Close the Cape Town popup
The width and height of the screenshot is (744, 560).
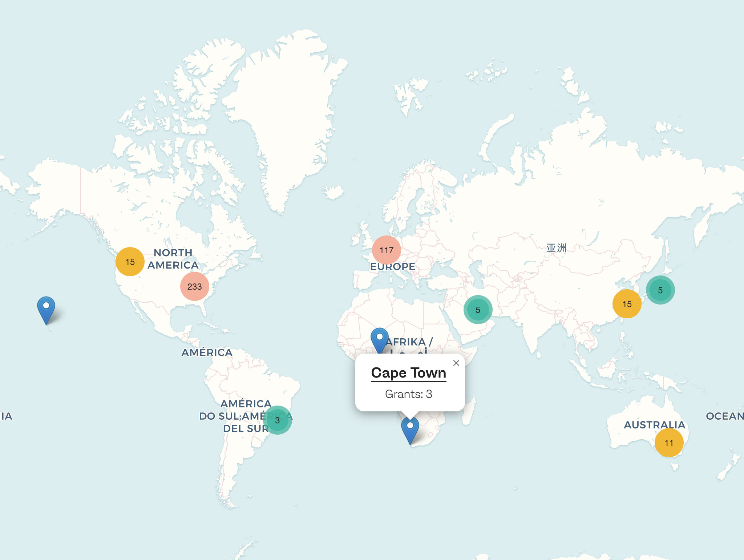tap(456, 363)
